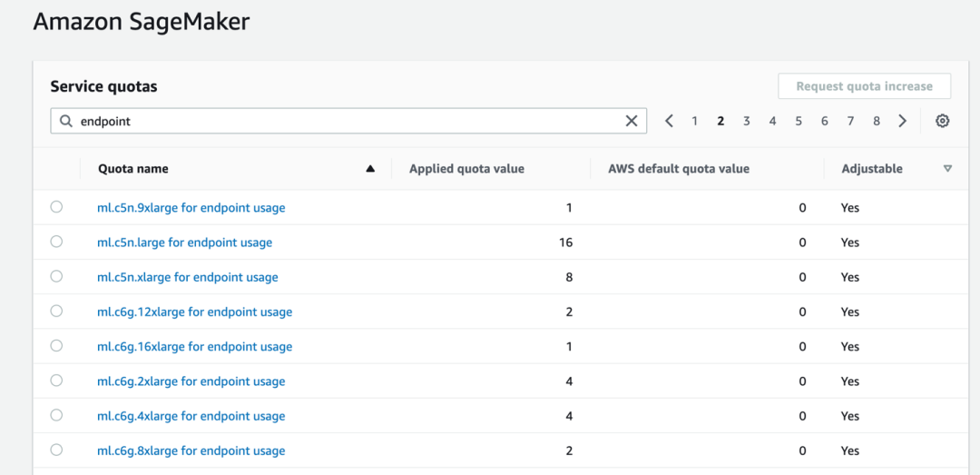This screenshot has height=475, width=980.
Task: Go to next page with right chevron
Action: pyautogui.click(x=902, y=121)
